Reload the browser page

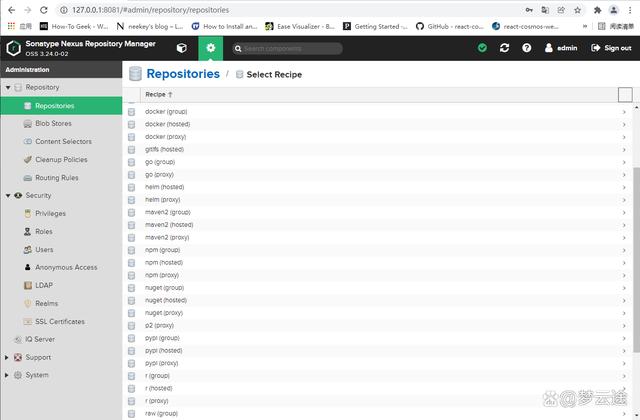tap(44, 10)
